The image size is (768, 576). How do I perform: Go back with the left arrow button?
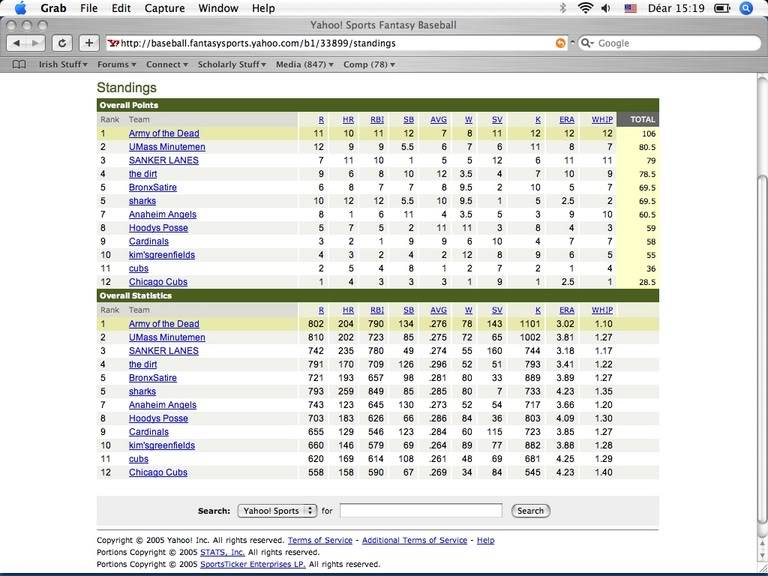pyautogui.click(x=17, y=43)
